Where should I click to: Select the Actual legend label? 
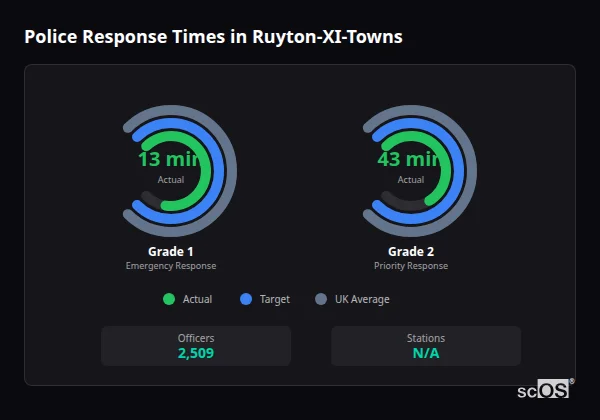click(197, 299)
